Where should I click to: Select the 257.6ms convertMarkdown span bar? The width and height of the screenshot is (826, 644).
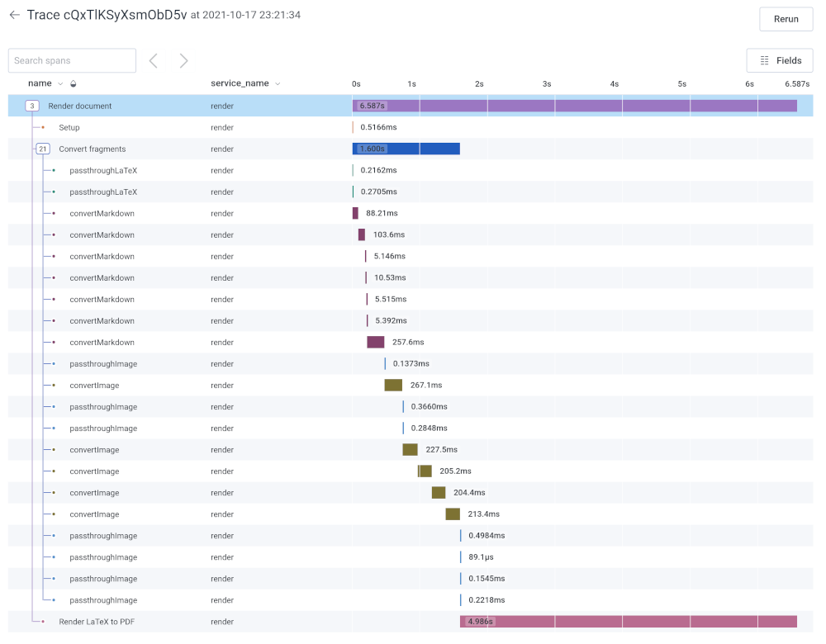point(376,342)
